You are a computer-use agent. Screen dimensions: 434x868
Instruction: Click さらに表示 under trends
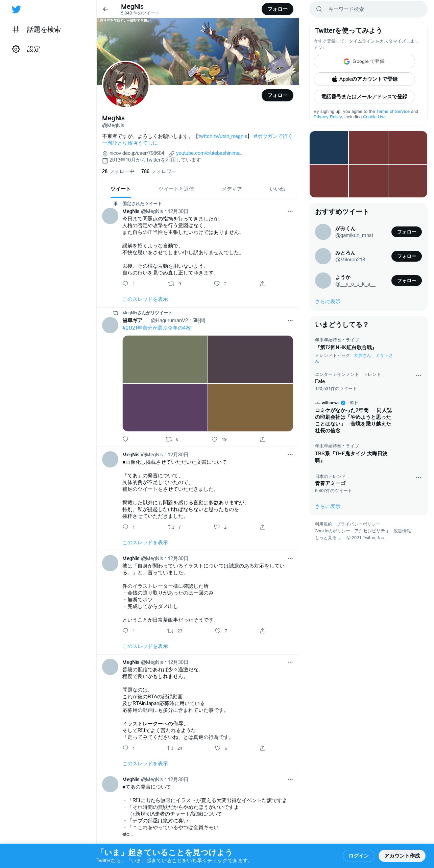pos(328,506)
